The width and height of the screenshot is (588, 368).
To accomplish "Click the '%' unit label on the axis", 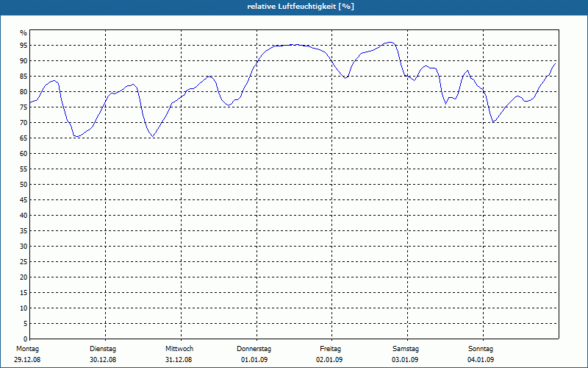I will (24, 33).
